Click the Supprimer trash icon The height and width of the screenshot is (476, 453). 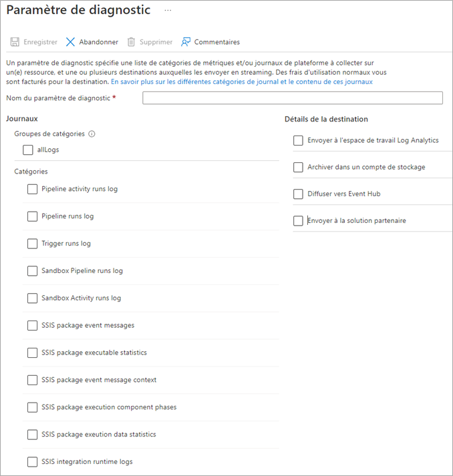point(131,42)
